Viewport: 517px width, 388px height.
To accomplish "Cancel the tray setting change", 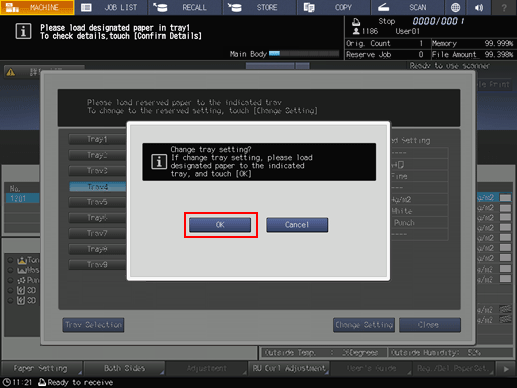I will [x=297, y=225].
